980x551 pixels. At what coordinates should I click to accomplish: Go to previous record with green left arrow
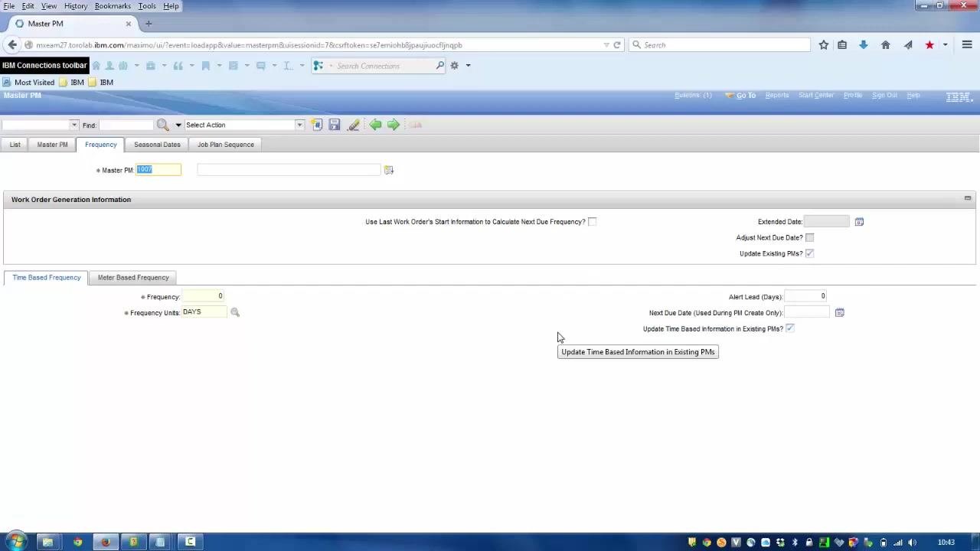tap(375, 125)
